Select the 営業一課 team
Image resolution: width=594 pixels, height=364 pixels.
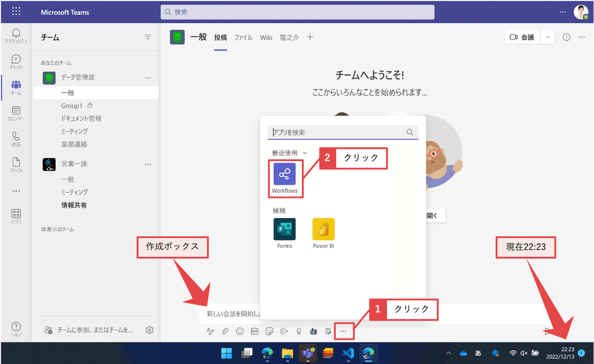point(74,164)
